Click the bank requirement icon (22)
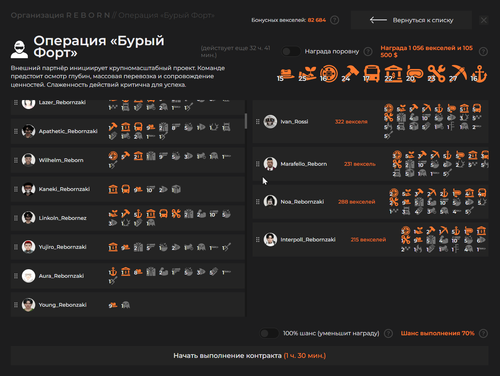This screenshot has height=376, width=500. point(393,74)
